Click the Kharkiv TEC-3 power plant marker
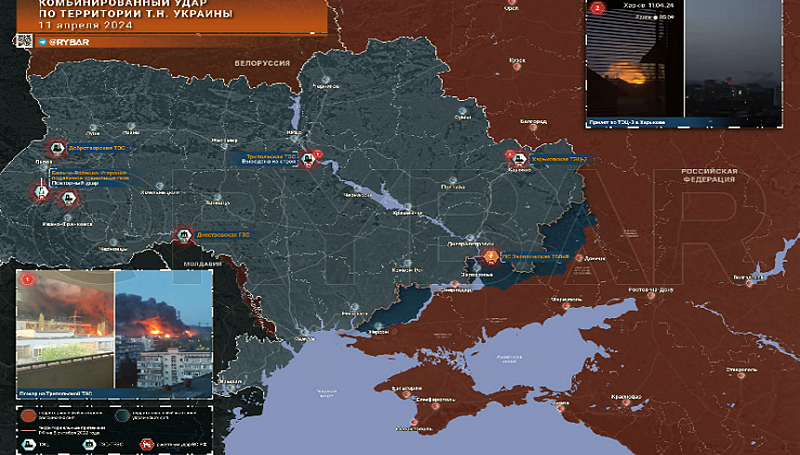 click(x=520, y=160)
